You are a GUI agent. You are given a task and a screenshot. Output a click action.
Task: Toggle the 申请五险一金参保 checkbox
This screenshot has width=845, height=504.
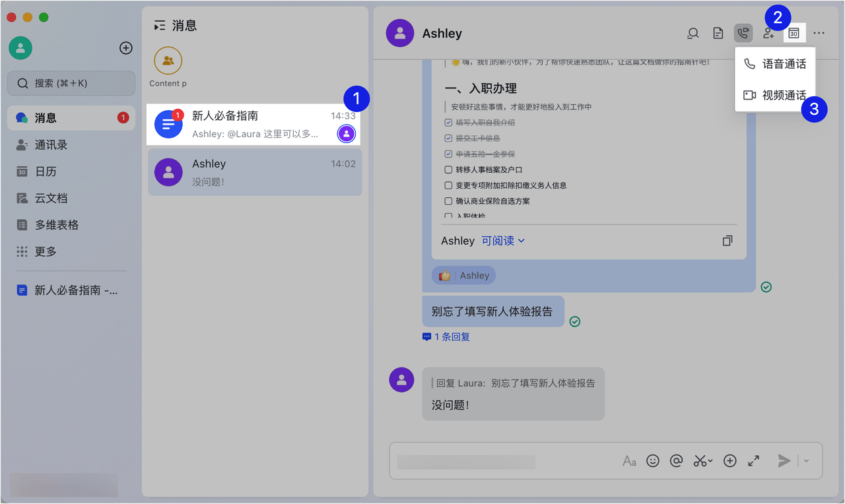(x=449, y=154)
